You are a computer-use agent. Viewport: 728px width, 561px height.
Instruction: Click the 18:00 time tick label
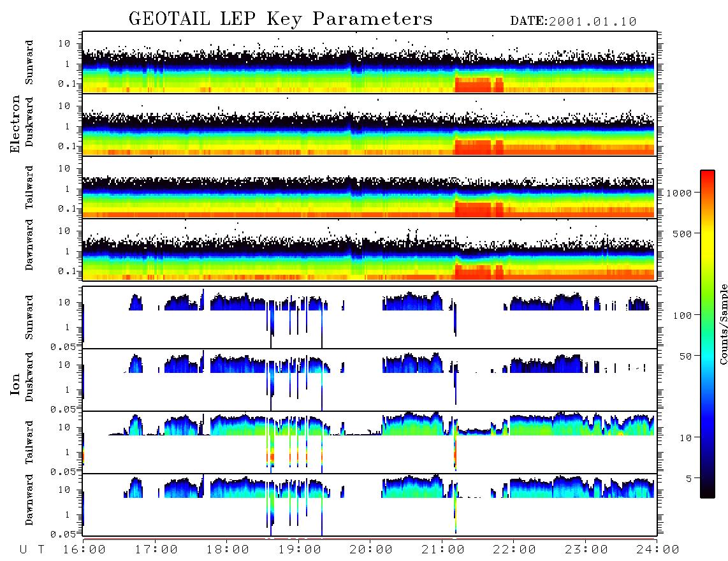(228, 550)
